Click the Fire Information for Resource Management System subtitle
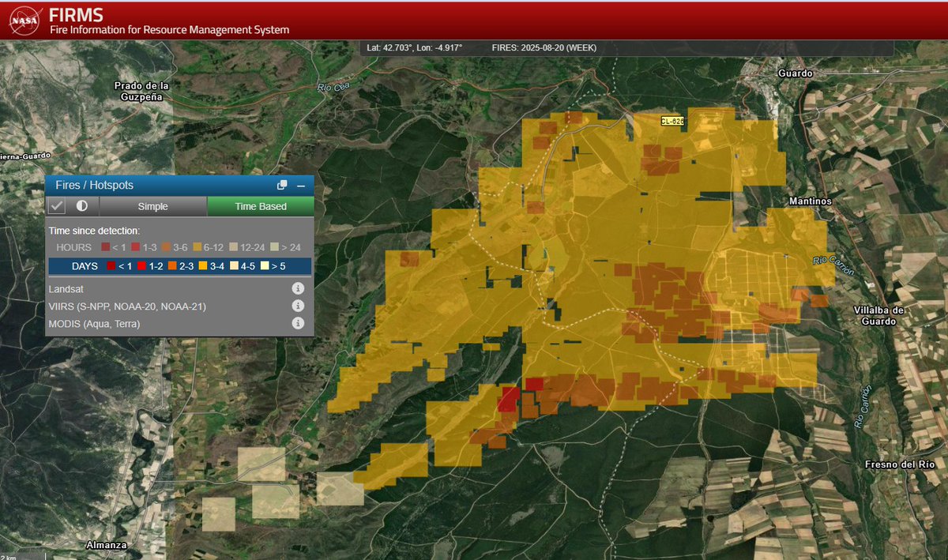This screenshot has width=948, height=560. tap(169, 30)
